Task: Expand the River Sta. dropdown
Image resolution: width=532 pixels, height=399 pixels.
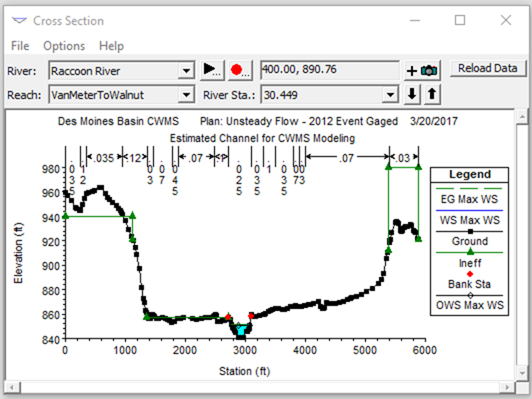Action: tap(390, 95)
